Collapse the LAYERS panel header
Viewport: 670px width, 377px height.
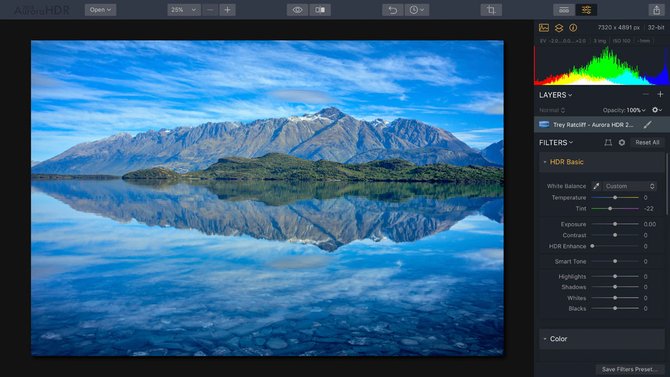tap(555, 95)
